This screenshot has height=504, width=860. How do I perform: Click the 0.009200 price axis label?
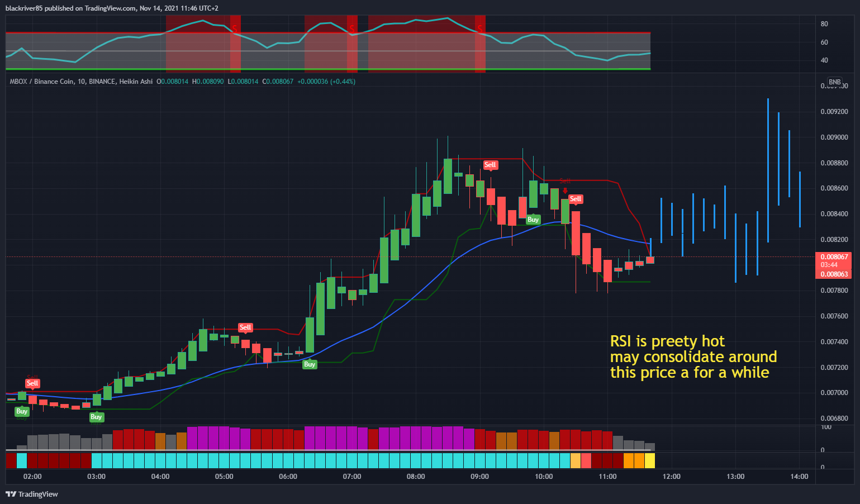[834, 112]
